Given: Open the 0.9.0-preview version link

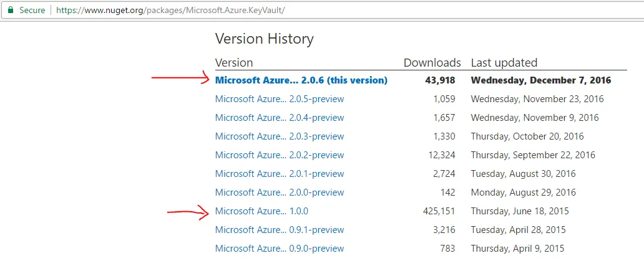Looking at the screenshot, I should click(x=280, y=249).
